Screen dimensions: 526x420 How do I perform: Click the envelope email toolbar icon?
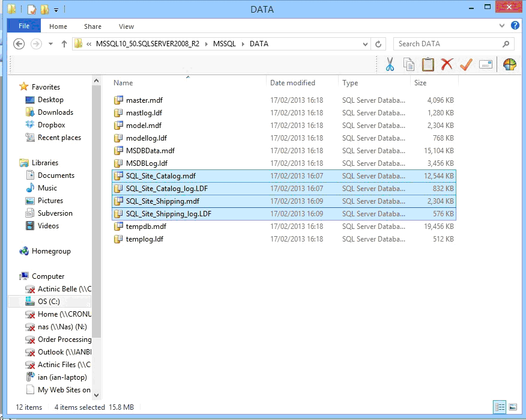click(x=486, y=64)
